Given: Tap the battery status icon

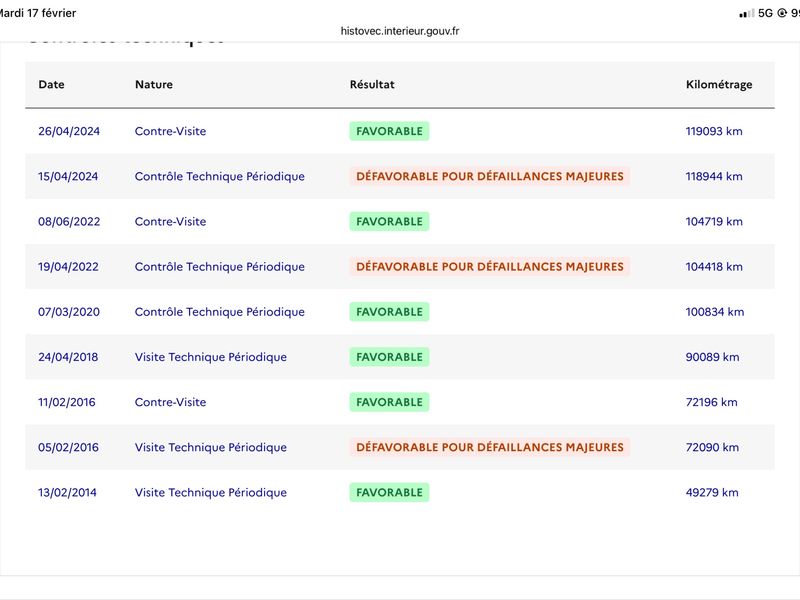Looking at the screenshot, I should pyautogui.click(x=794, y=13).
